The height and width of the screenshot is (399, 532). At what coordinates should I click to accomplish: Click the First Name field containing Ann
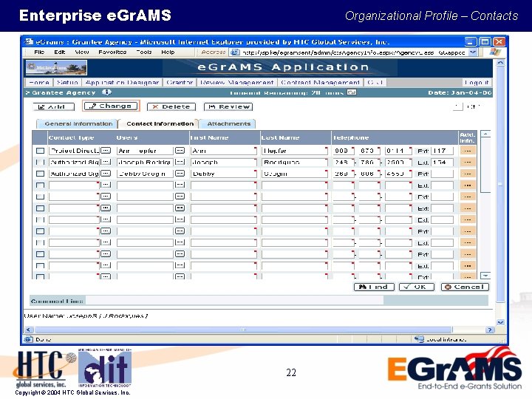click(224, 151)
